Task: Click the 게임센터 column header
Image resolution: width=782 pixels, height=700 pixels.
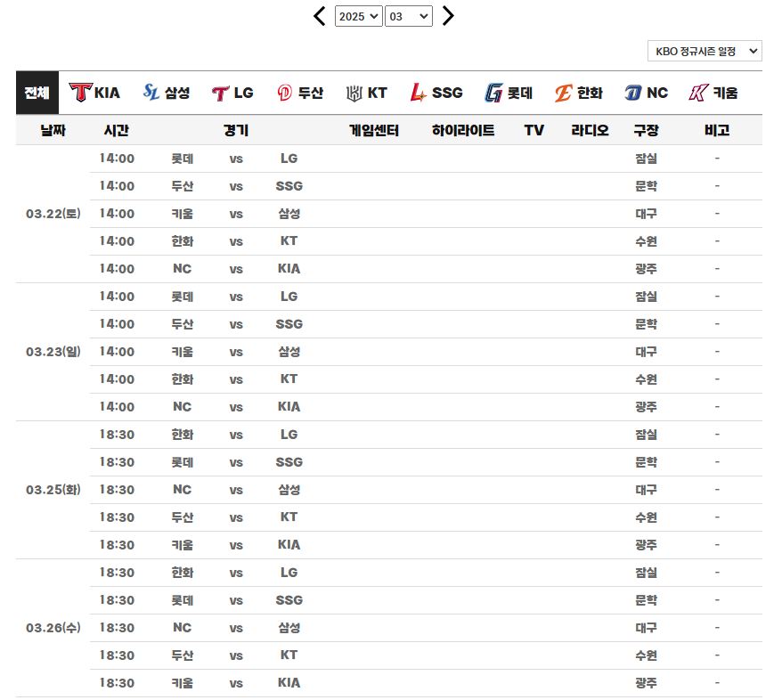Action: [x=373, y=131]
